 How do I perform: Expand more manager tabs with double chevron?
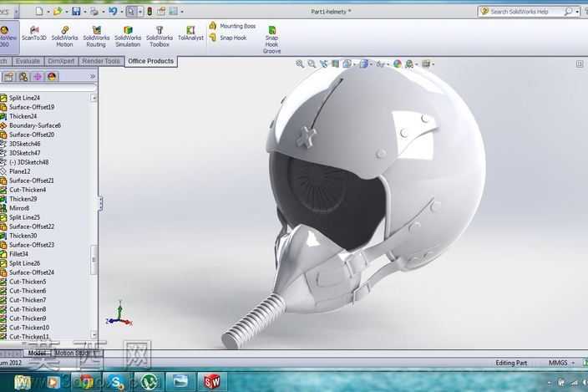pos(93,77)
